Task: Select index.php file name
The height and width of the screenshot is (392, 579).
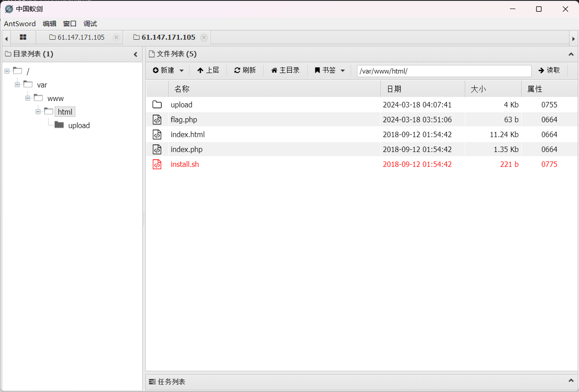Action: point(186,149)
